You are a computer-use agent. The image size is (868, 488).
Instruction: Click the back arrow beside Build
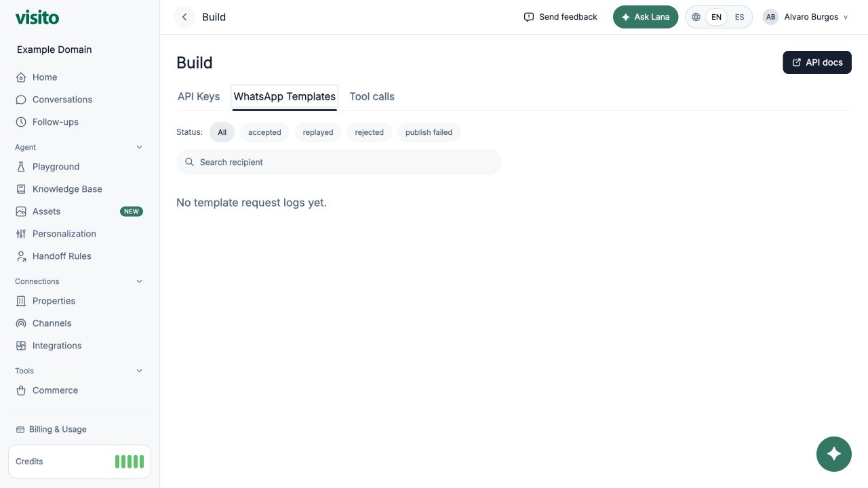coord(184,17)
